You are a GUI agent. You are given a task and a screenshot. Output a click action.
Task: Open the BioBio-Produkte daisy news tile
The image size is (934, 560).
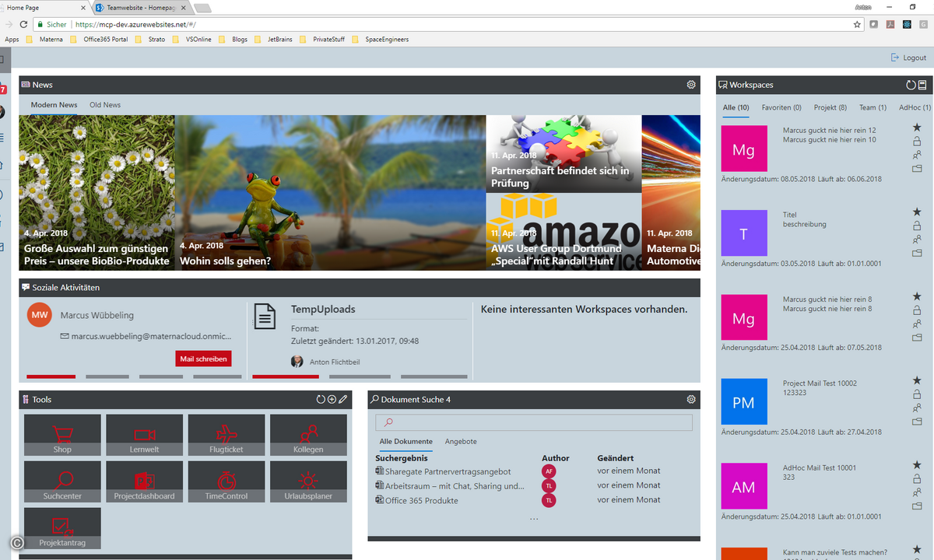(x=97, y=193)
